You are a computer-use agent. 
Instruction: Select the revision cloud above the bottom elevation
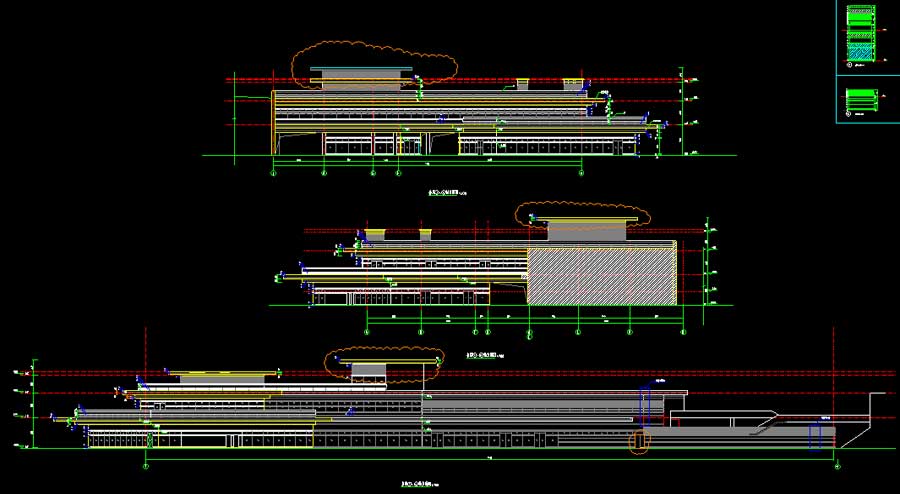coord(384,364)
